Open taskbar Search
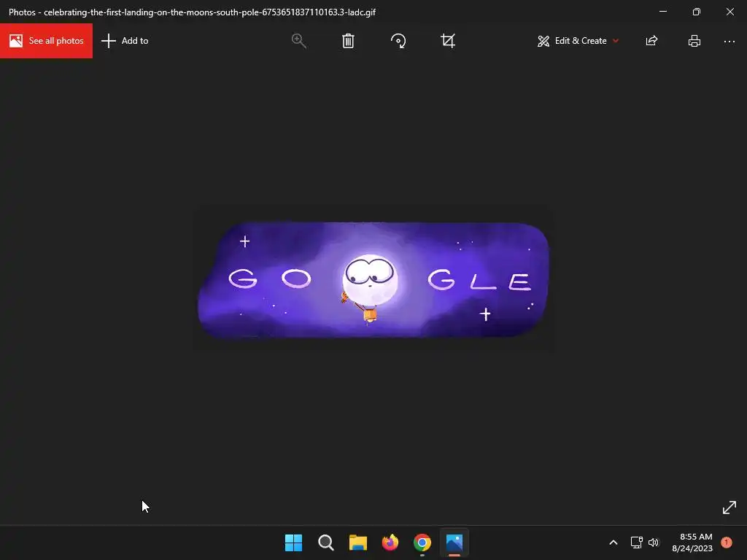Viewport: 747px width, 560px height. [x=326, y=542]
